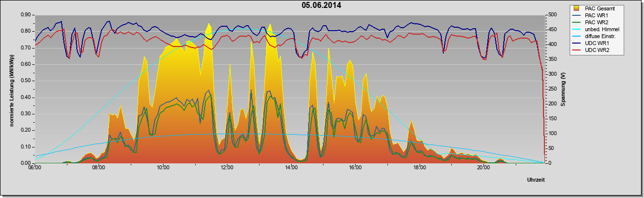The image size is (644, 198).
Task: Click the 06:00 time axis label
Action: point(35,167)
